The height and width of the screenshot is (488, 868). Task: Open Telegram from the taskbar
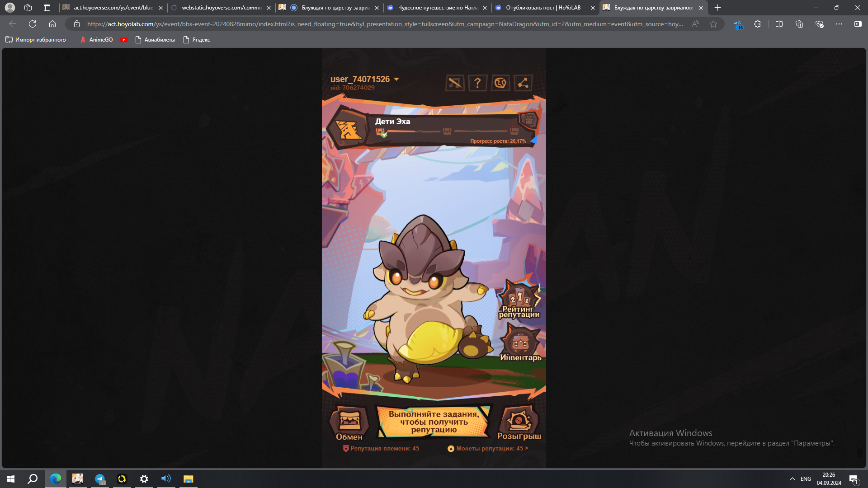[100, 479]
